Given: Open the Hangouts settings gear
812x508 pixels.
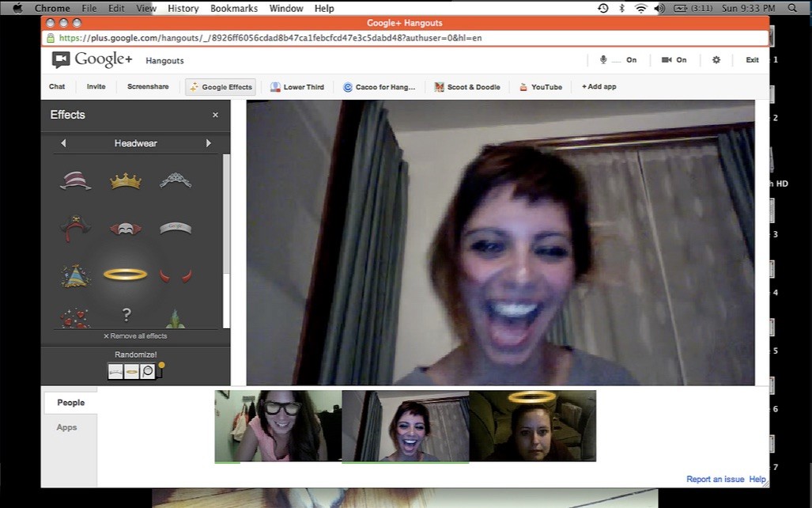Looking at the screenshot, I should pyautogui.click(x=716, y=60).
